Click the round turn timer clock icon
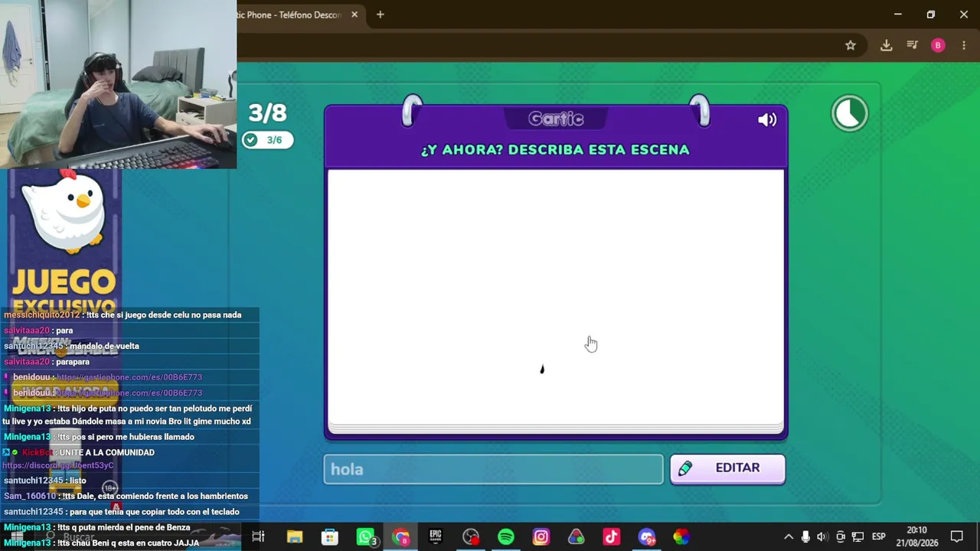Screen dimensions: 980x551 (x=850, y=113)
